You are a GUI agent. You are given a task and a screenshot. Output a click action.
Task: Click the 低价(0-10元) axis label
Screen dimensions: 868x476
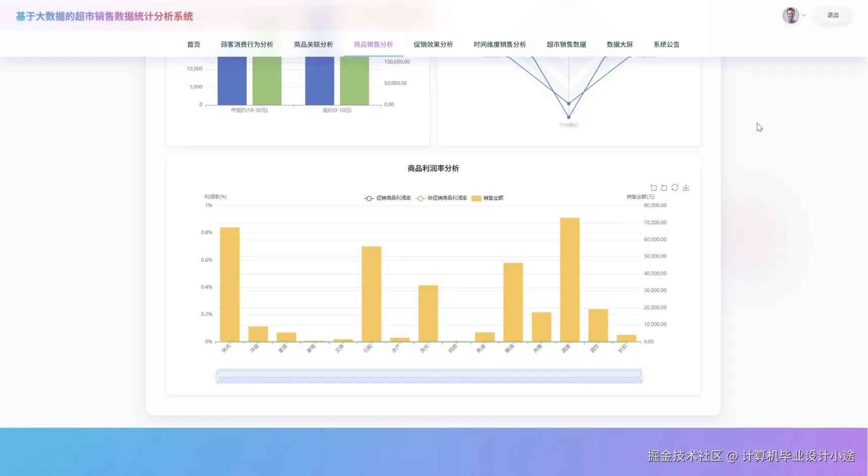(x=337, y=110)
